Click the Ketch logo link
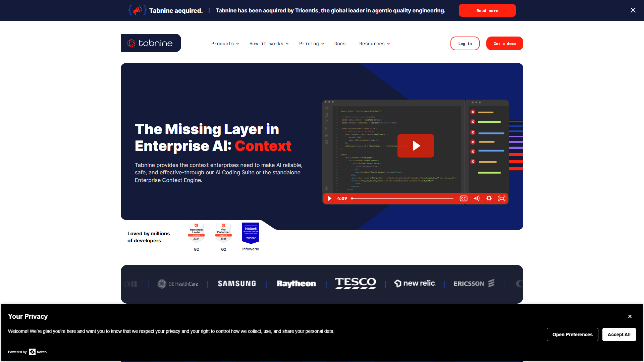 tap(38, 352)
